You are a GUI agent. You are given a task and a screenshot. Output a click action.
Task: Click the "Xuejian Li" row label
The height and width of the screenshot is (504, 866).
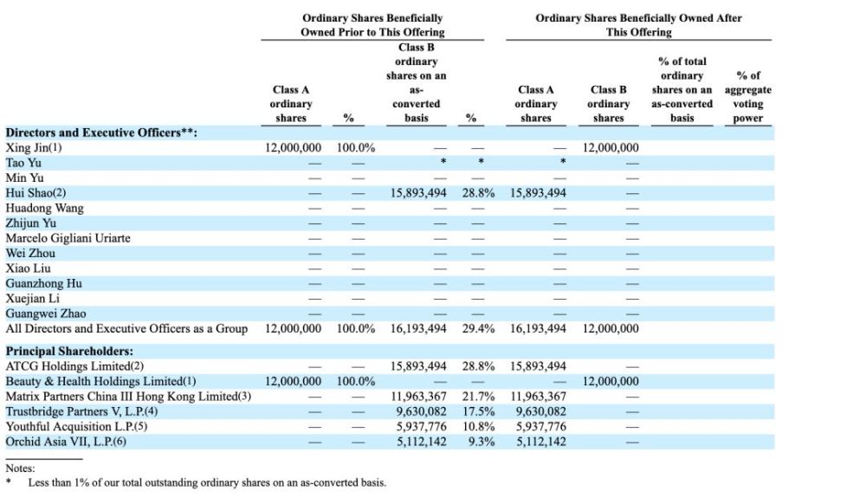(33, 299)
